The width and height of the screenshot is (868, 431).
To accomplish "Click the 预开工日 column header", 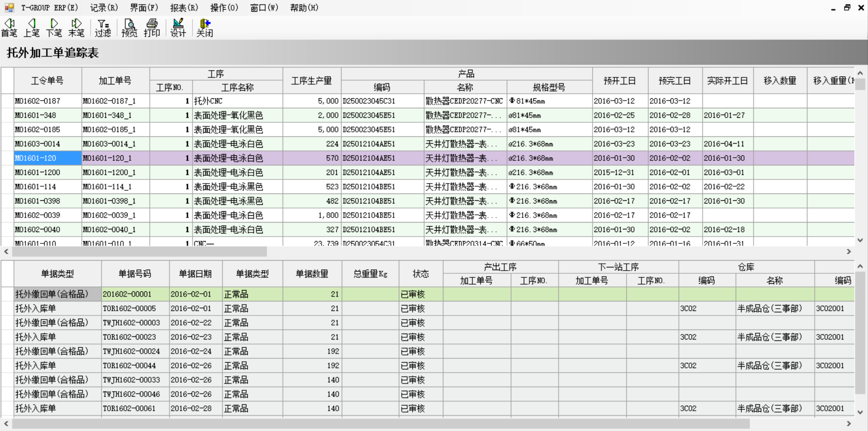I will (620, 81).
